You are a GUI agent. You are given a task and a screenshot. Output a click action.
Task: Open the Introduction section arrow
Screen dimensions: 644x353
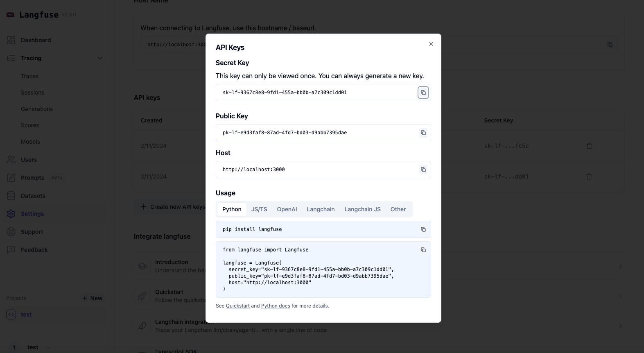tap(621, 266)
